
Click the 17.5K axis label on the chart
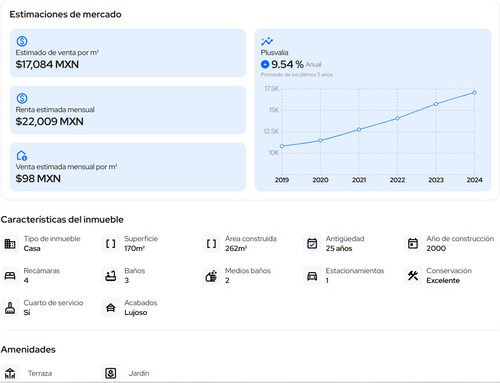[x=272, y=89]
